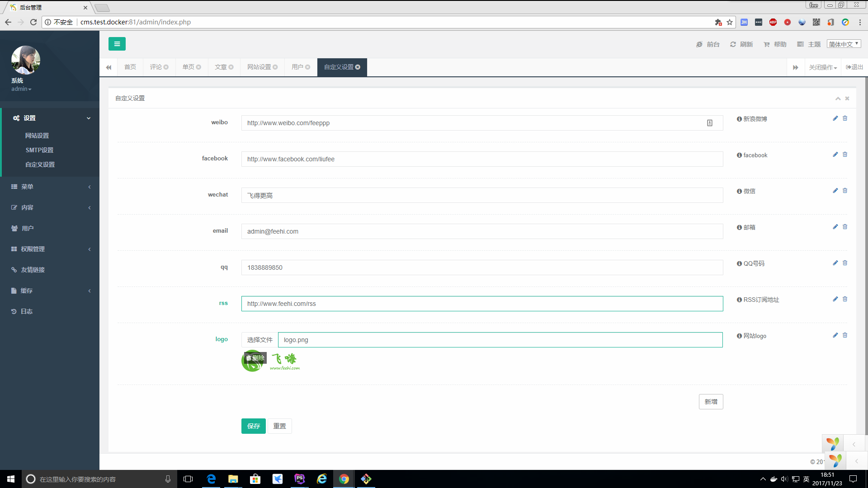
Task: Open the 关闭操作 dropdown menu
Action: [x=823, y=67]
